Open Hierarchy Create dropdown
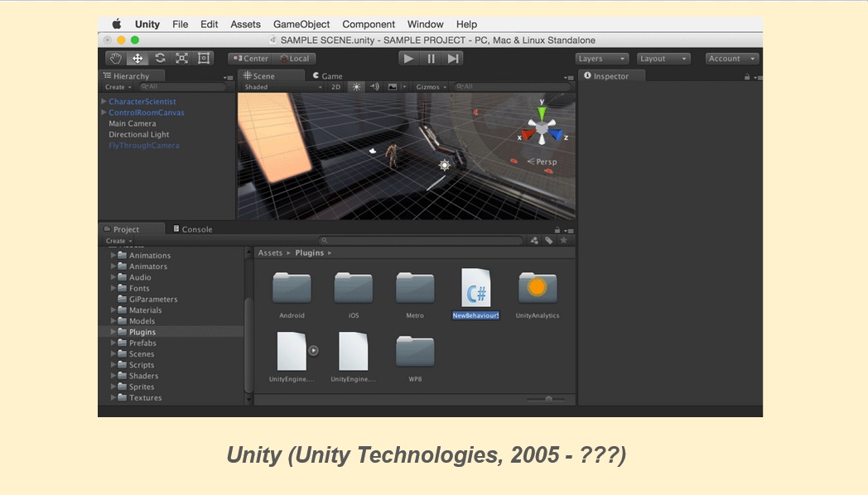868x495 pixels. coord(118,87)
